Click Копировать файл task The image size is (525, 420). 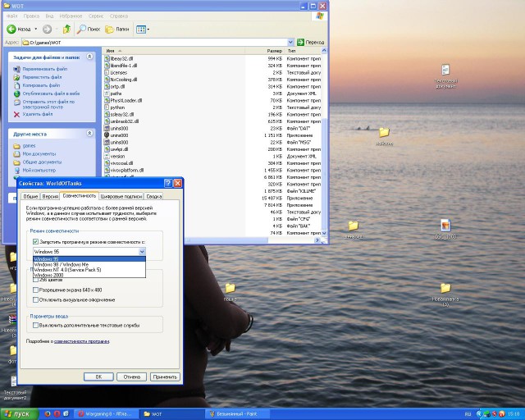pyautogui.click(x=41, y=85)
